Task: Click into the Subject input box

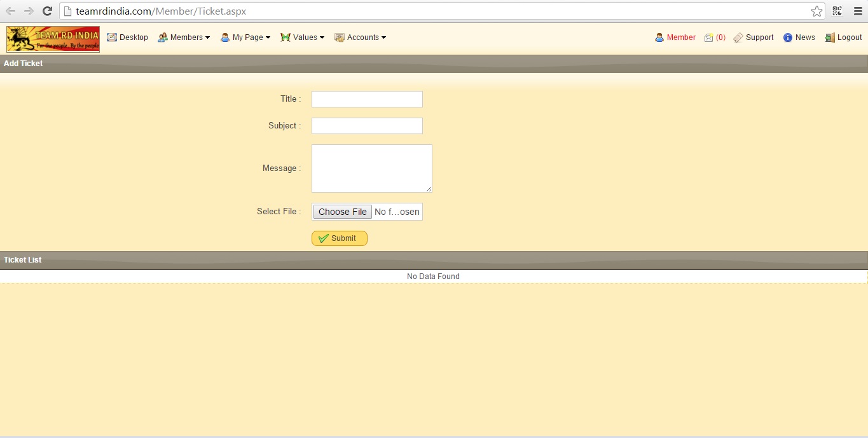Action: coord(367,126)
